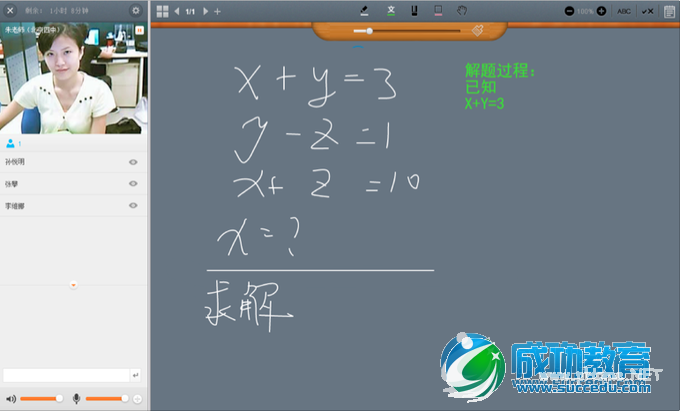Zoom in with the plus button
Viewport: 680px width, 411px height.
(601, 11)
